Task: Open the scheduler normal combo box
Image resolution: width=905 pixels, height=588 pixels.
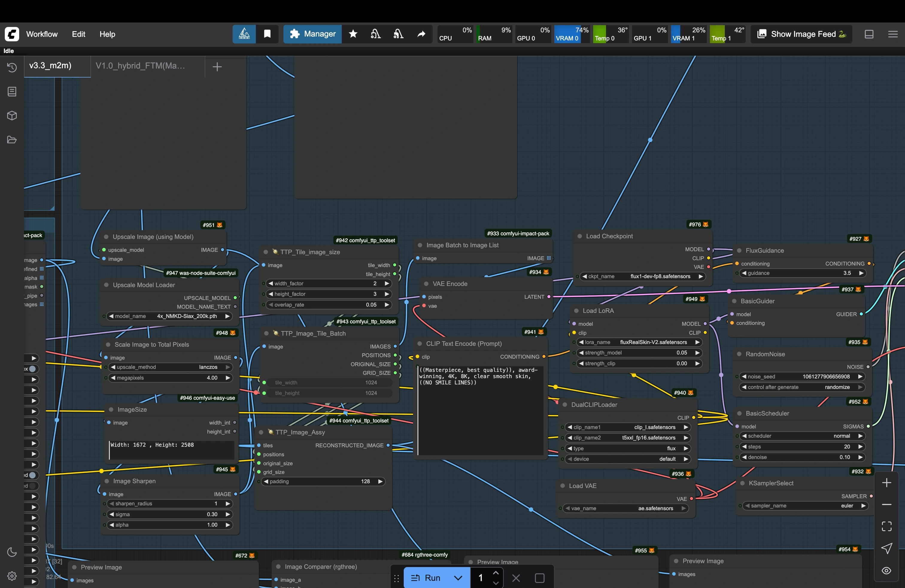Action: coord(802,436)
